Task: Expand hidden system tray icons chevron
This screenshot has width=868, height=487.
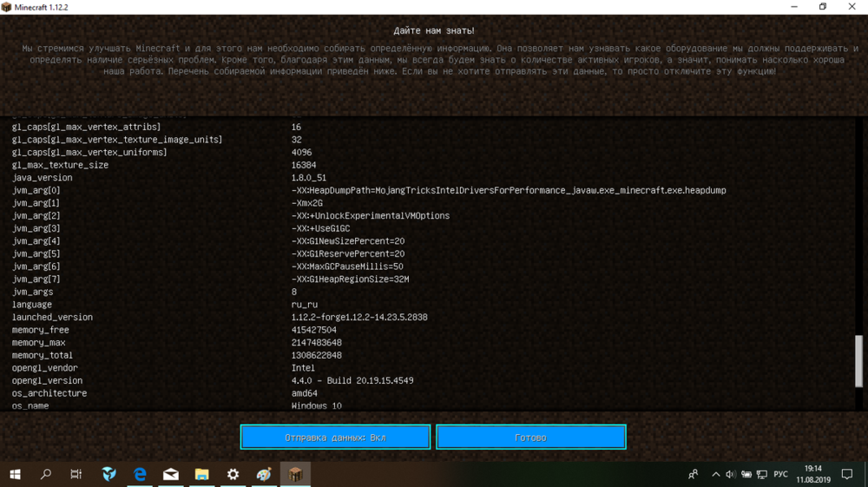Action: coord(715,474)
